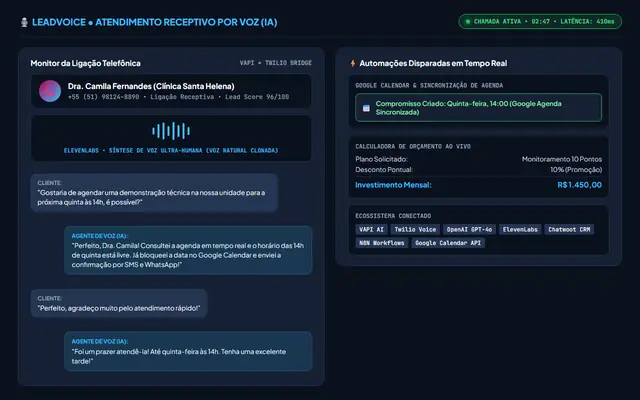Screen dimensions: 640x400
Task: Click the first AGENTE DE VOZ (IA) label
Action: (x=100, y=236)
